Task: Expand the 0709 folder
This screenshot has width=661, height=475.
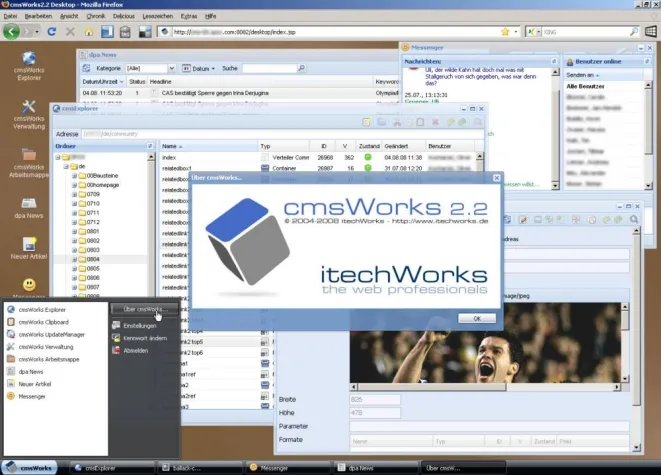Action: [74, 194]
